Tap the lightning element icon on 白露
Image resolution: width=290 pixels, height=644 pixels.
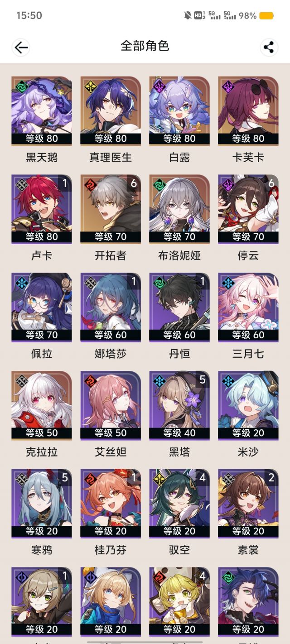coord(158,86)
